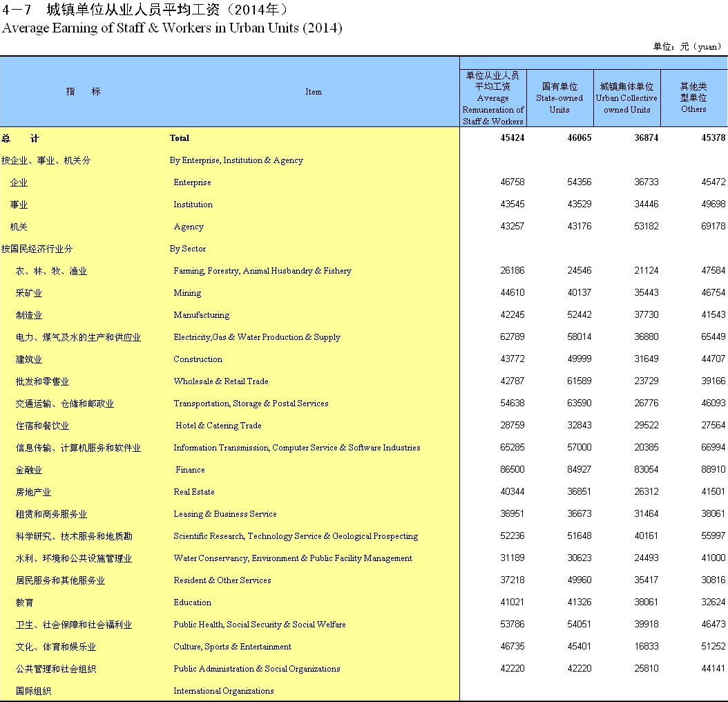728x702 pixels.
Task: Select 'Scientific Research, Technology Service' row label
Action: [x=296, y=536]
